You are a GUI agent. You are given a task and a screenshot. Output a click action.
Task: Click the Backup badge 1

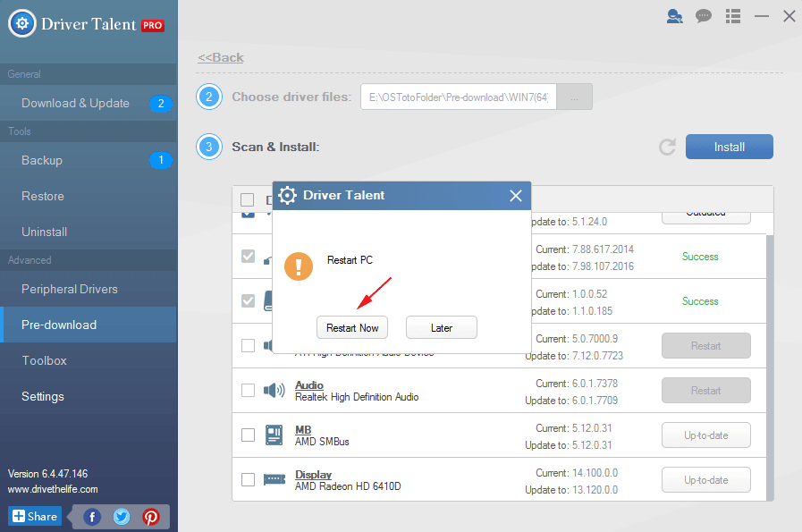[161, 160]
